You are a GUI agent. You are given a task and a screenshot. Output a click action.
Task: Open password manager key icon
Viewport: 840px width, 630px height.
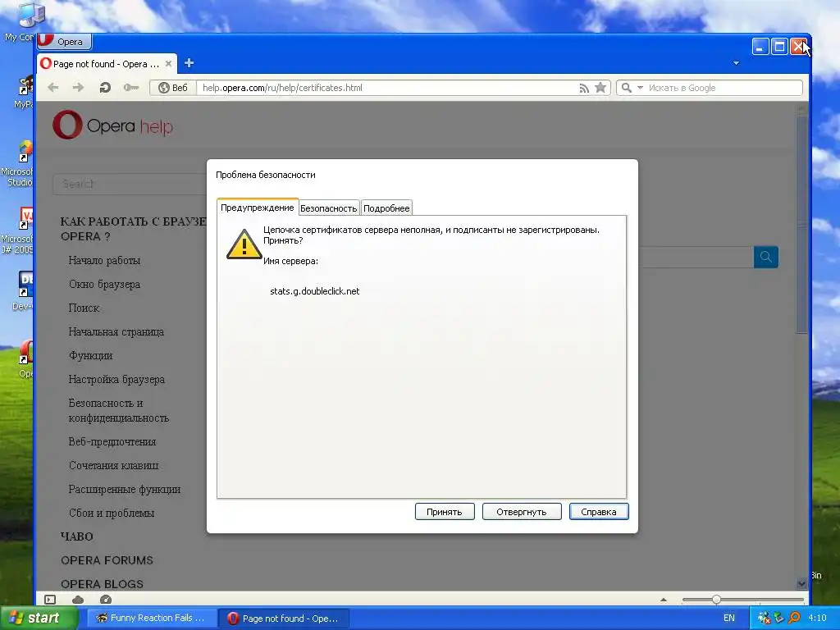click(x=131, y=87)
